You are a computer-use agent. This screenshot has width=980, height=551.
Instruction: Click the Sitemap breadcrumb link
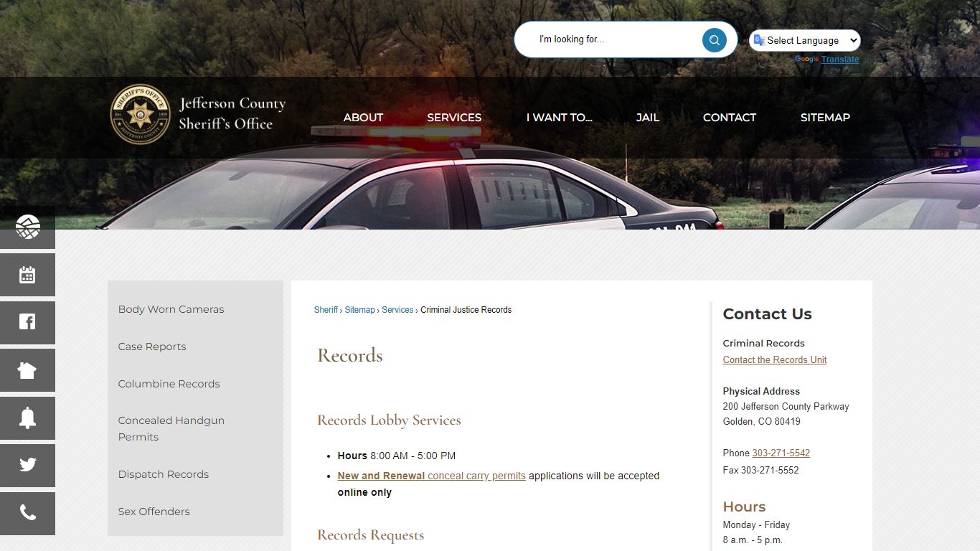tap(359, 310)
